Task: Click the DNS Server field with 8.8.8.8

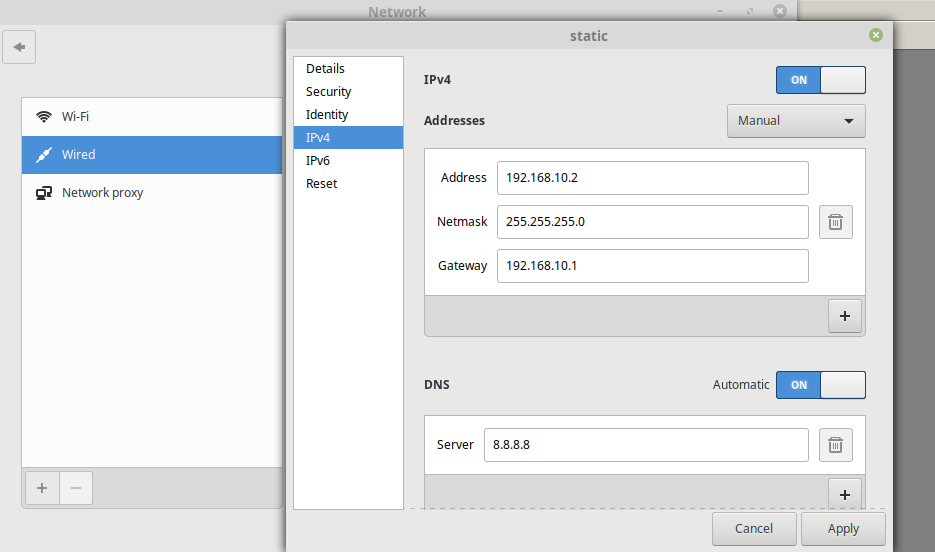Action: point(646,445)
